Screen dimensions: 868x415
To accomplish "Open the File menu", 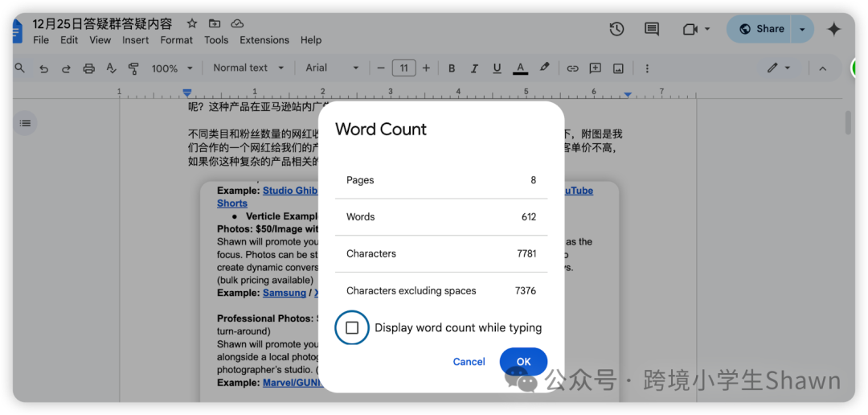I will [41, 40].
